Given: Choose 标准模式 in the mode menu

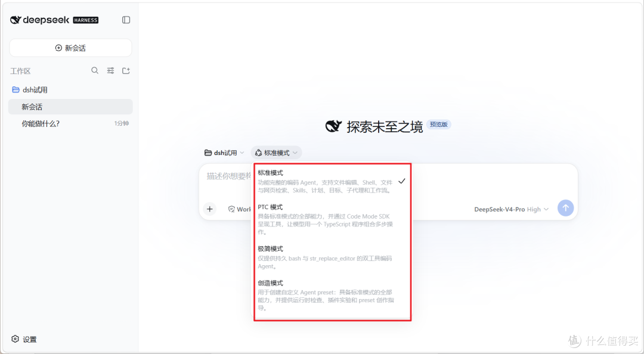Looking at the screenshot, I should coord(332,181).
